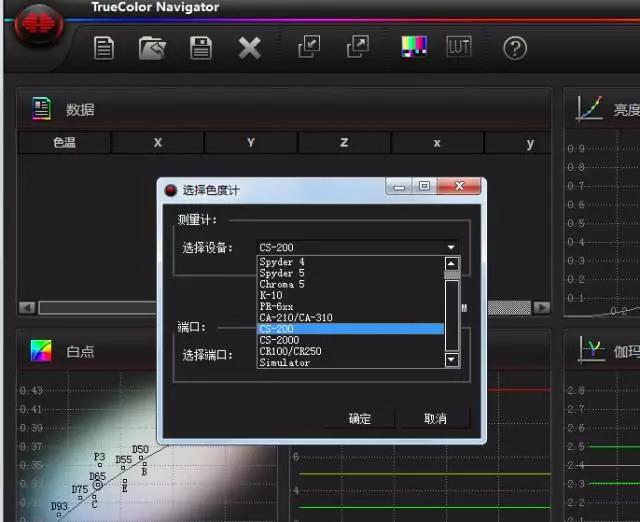Viewport: 640px width, 522px height.
Task: Open help via the question mark icon
Action: (515, 49)
